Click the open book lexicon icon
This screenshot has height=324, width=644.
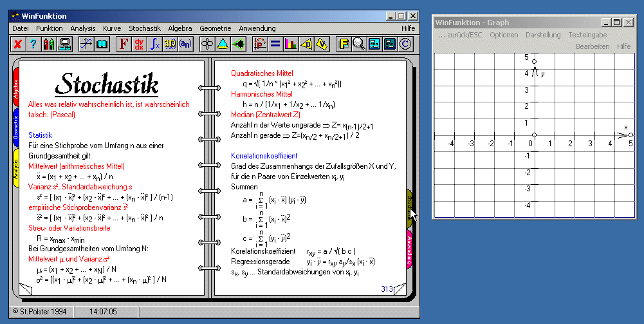coord(102,44)
